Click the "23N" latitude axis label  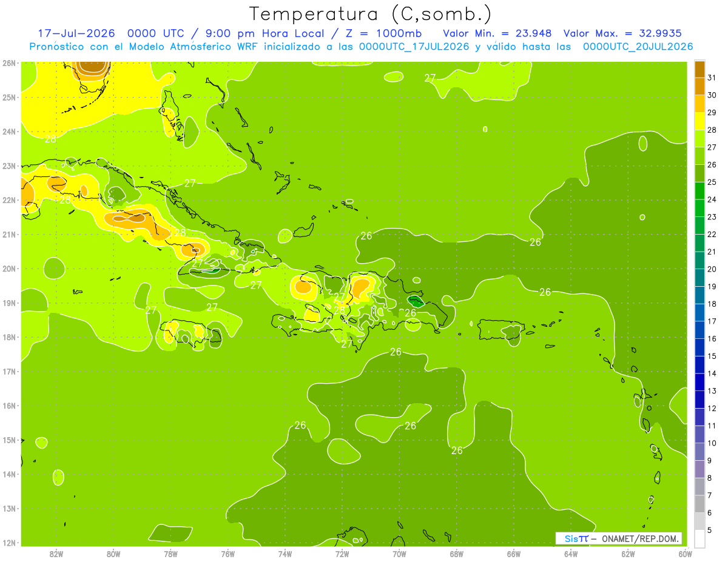tap(9, 166)
